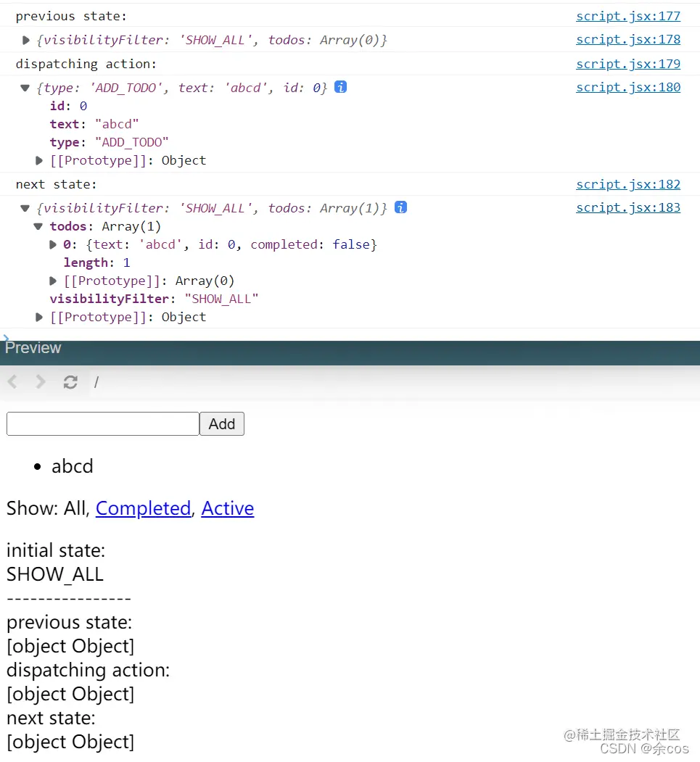Go back in the Preview pane

13,382
